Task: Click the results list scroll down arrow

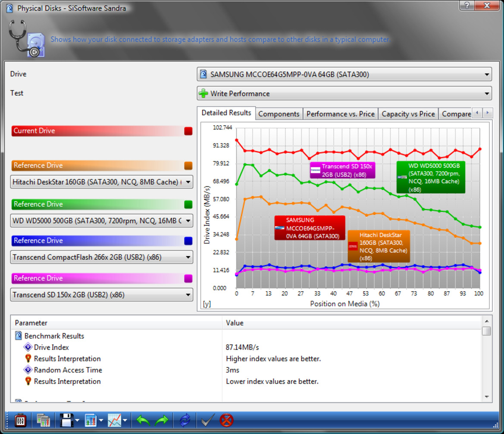Action: click(x=487, y=397)
